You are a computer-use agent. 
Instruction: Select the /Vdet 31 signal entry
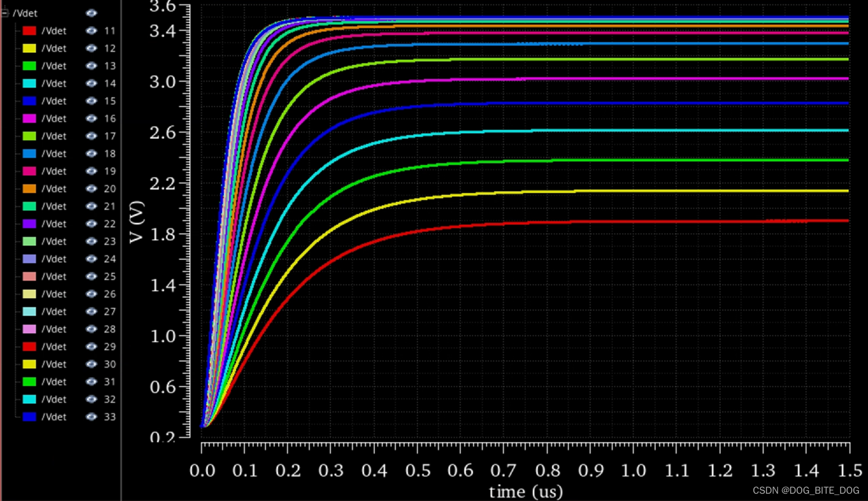tap(54, 381)
